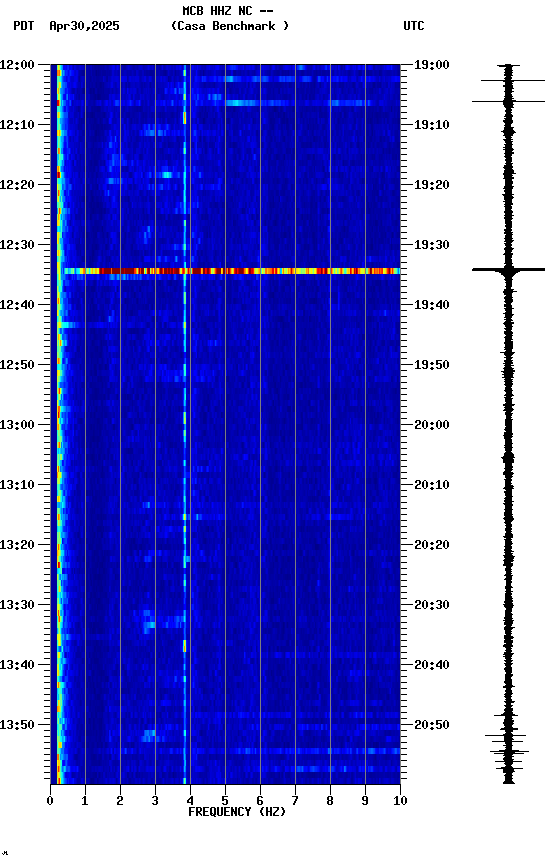Click the '1' frequency axis tick label
This screenshot has height=864, width=552.
point(85,801)
